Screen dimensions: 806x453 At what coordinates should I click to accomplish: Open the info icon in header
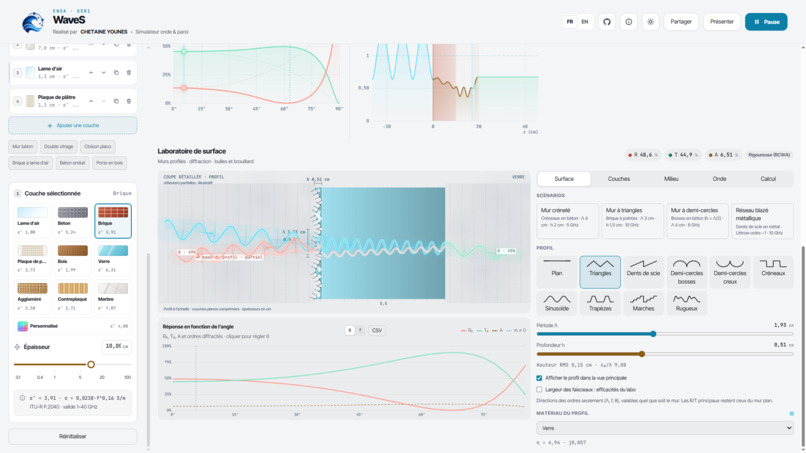(629, 22)
